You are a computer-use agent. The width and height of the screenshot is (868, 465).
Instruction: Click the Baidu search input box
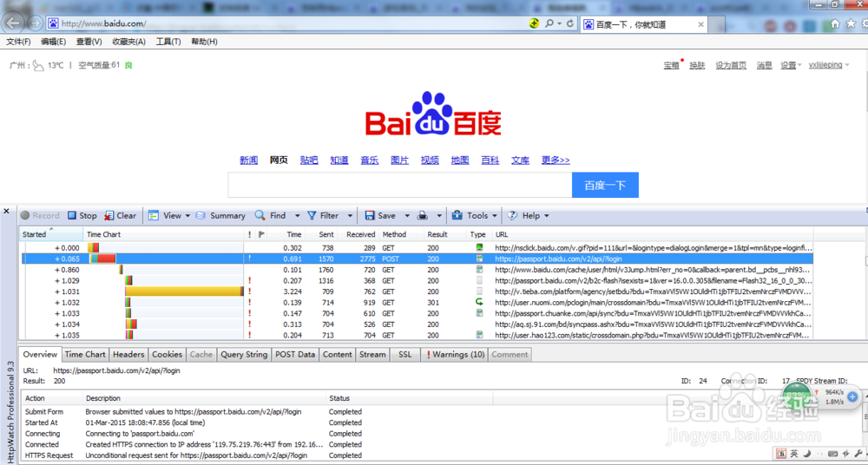pos(399,185)
